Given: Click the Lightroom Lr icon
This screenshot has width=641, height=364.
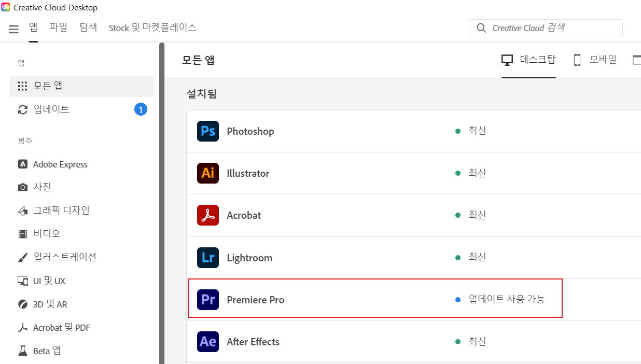Looking at the screenshot, I should [x=208, y=258].
